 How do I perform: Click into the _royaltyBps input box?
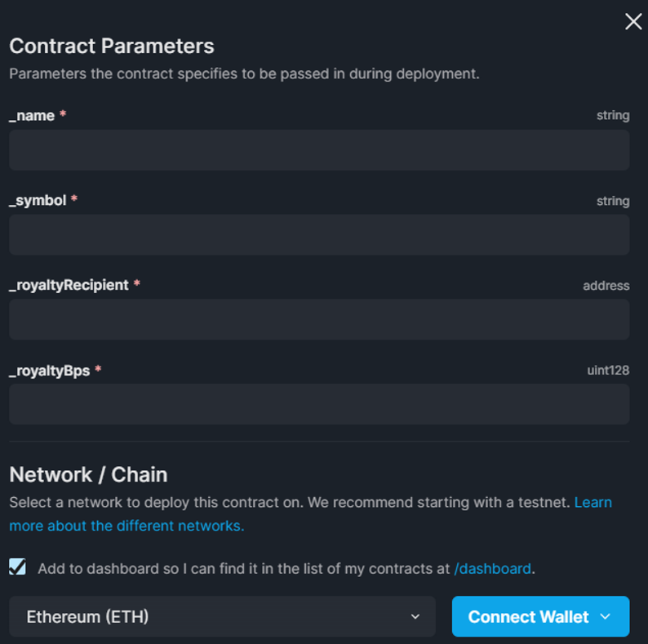click(x=319, y=405)
